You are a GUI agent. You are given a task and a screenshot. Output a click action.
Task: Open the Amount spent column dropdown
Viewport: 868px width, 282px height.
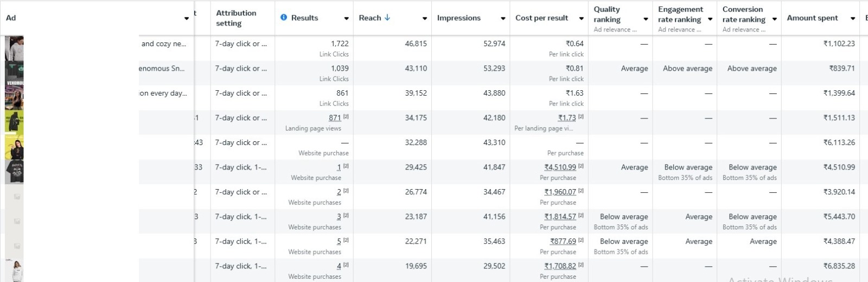pos(853,18)
